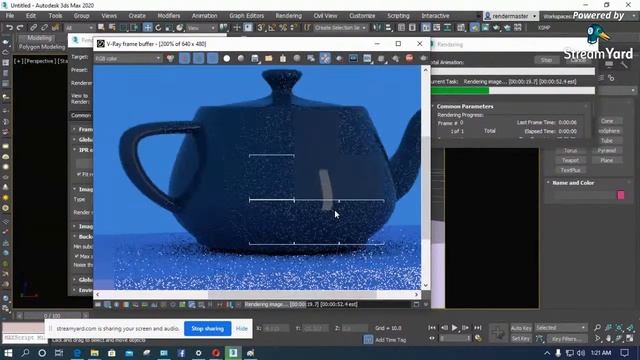The height and width of the screenshot is (360, 640).
Task: Click the Play Animation button
Action: (x=454, y=328)
